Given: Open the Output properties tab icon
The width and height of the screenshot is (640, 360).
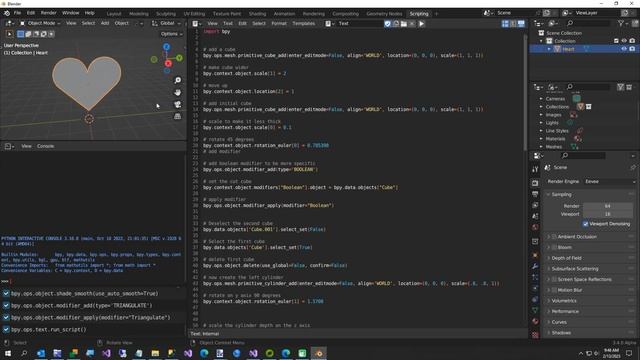Looking at the screenshot, I should tap(535, 194).
